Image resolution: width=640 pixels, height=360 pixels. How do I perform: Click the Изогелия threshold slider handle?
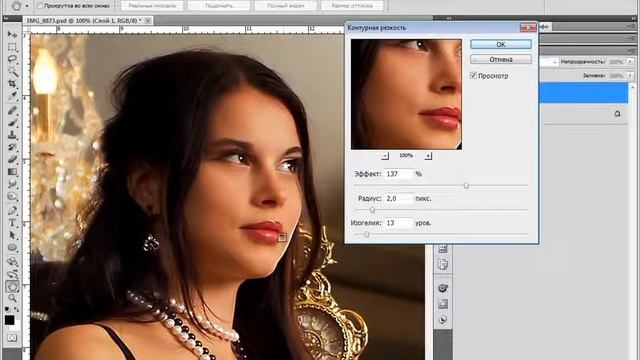coord(366,235)
